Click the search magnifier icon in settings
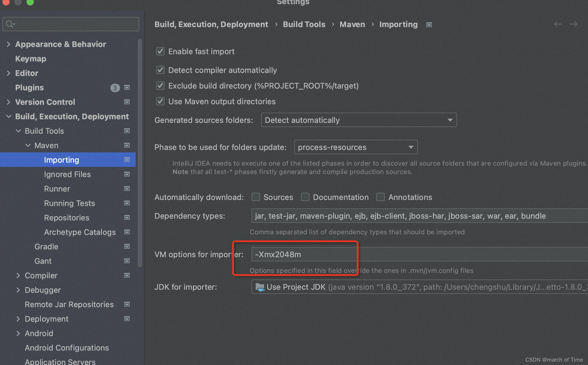 10,24
